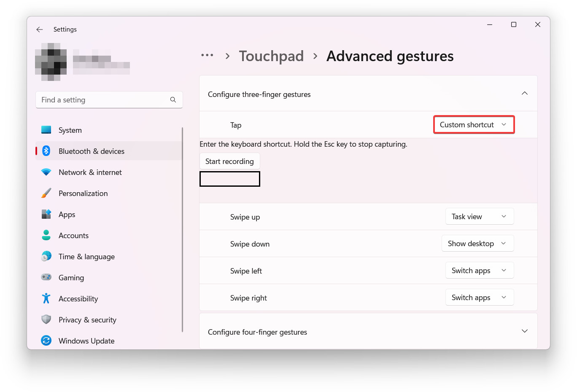This screenshot has width=577, height=392.
Task: Select the Privacy & security shield icon
Action: point(46,320)
